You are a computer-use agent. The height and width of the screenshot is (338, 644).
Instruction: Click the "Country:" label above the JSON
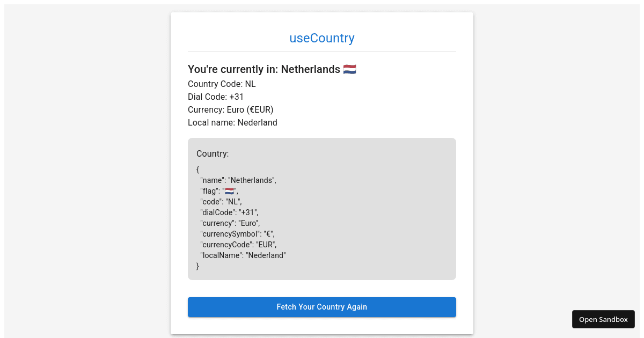point(213,153)
